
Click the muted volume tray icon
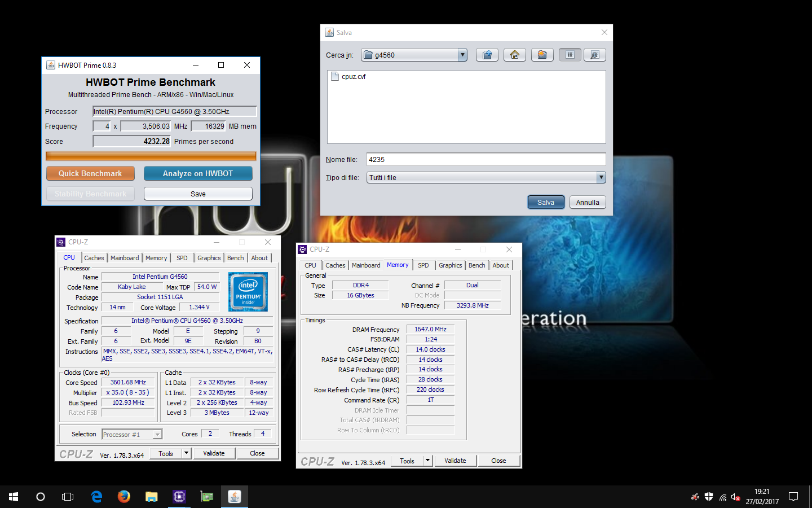pyautogui.click(x=735, y=497)
